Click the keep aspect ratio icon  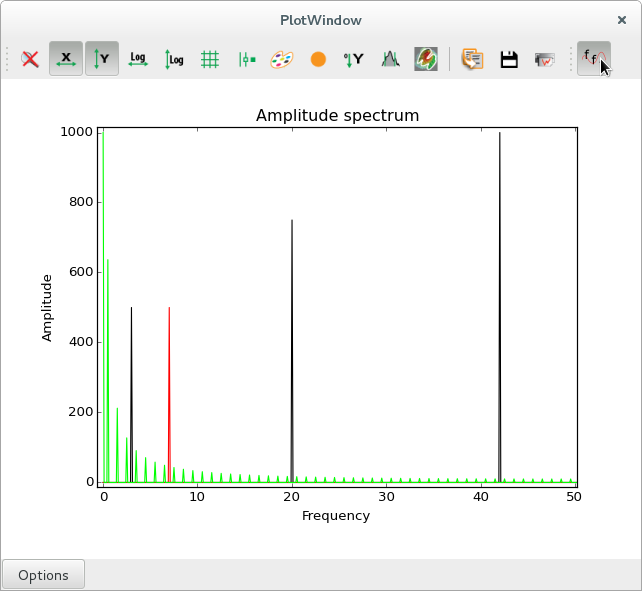pyautogui.click(x=246, y=60)
